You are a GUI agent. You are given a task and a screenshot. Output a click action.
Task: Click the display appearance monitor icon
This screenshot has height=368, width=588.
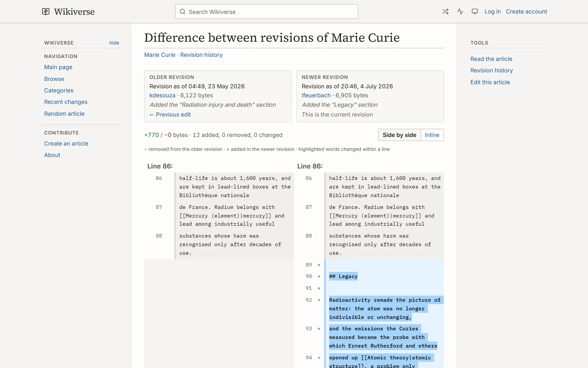coord(475,12)
